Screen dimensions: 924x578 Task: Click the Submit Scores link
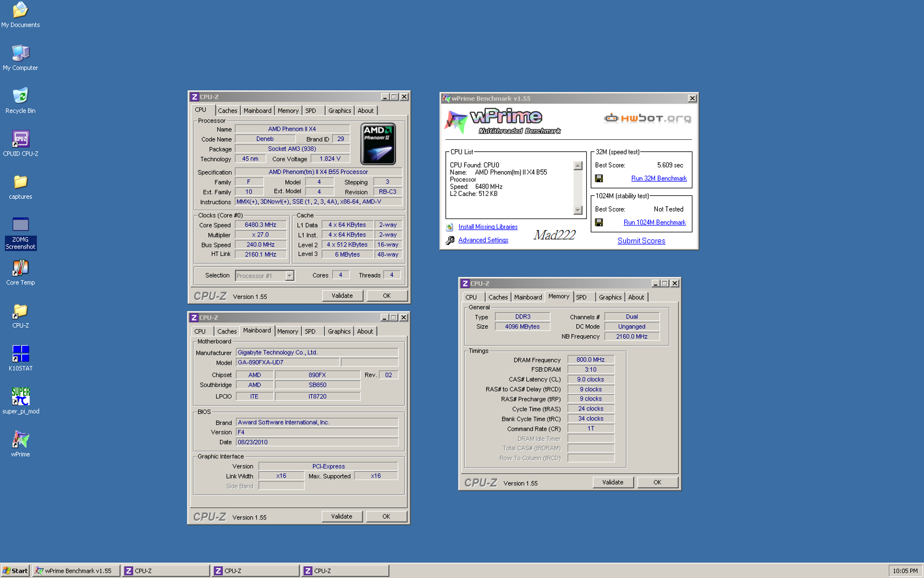pos(641,241)
